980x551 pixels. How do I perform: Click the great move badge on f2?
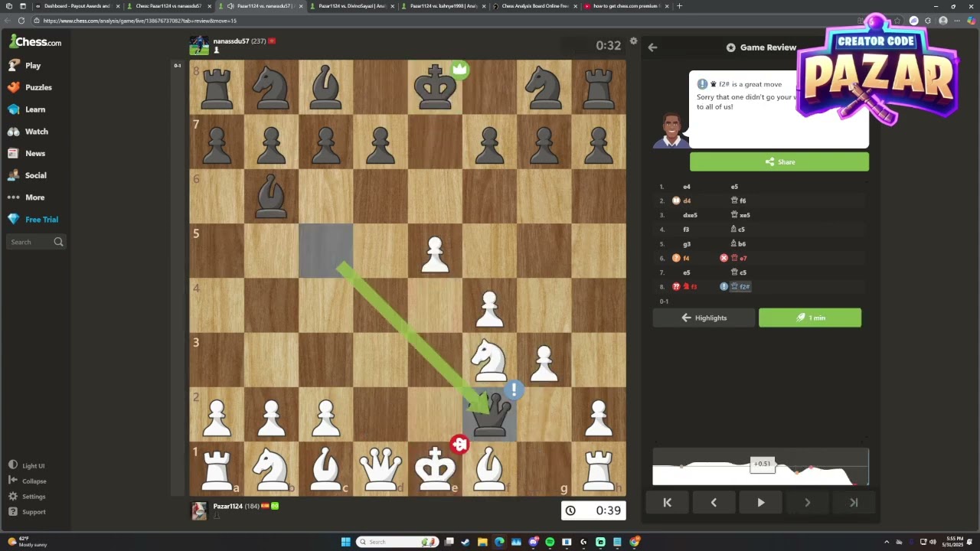coord(514,390)
